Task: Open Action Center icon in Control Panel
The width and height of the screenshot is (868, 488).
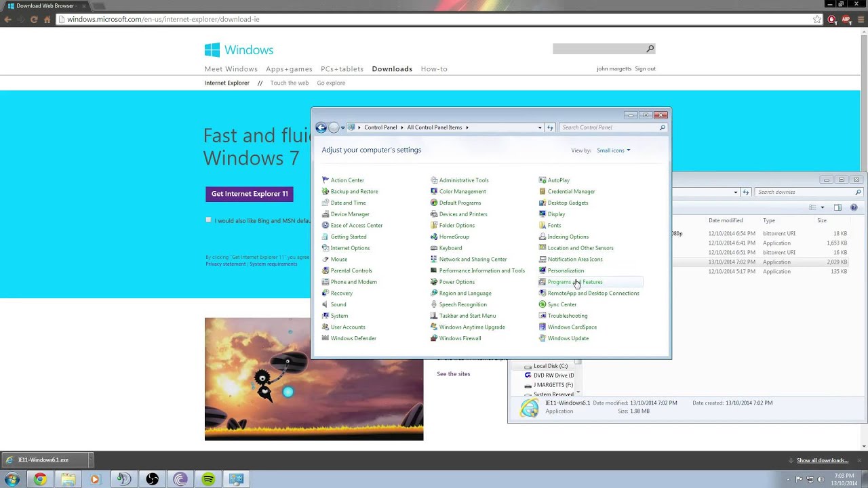Action: coord(325,180)
